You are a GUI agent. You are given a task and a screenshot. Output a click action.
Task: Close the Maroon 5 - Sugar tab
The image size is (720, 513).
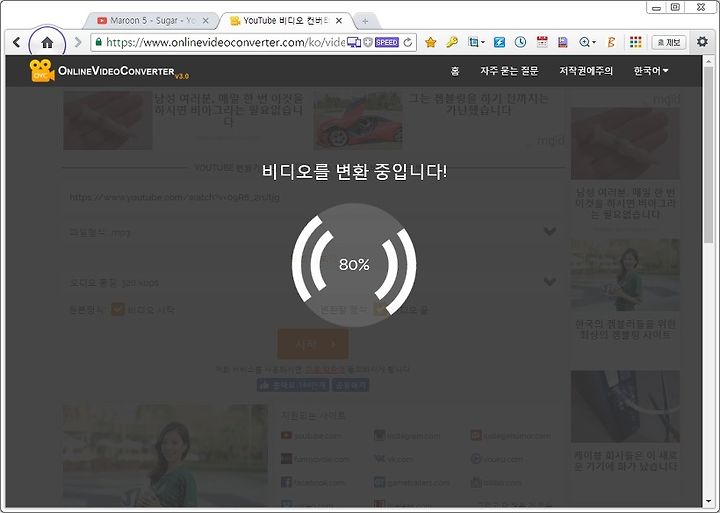coord(206,21)
